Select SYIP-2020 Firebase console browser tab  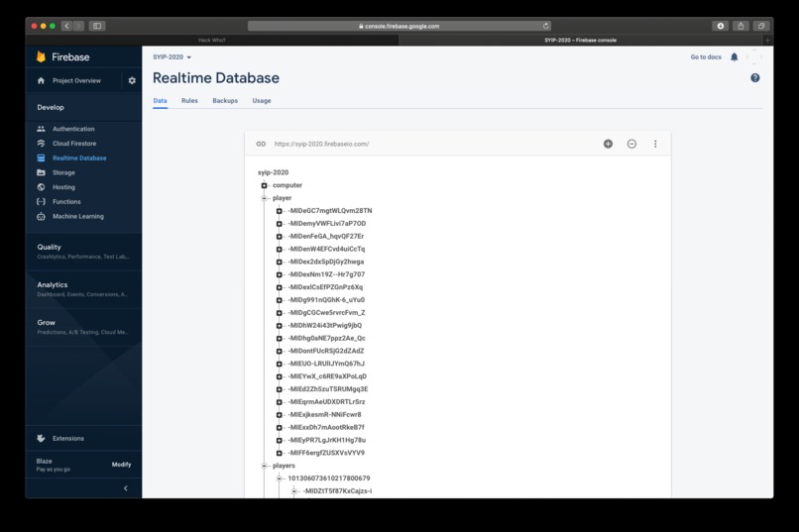coord(580,41)
